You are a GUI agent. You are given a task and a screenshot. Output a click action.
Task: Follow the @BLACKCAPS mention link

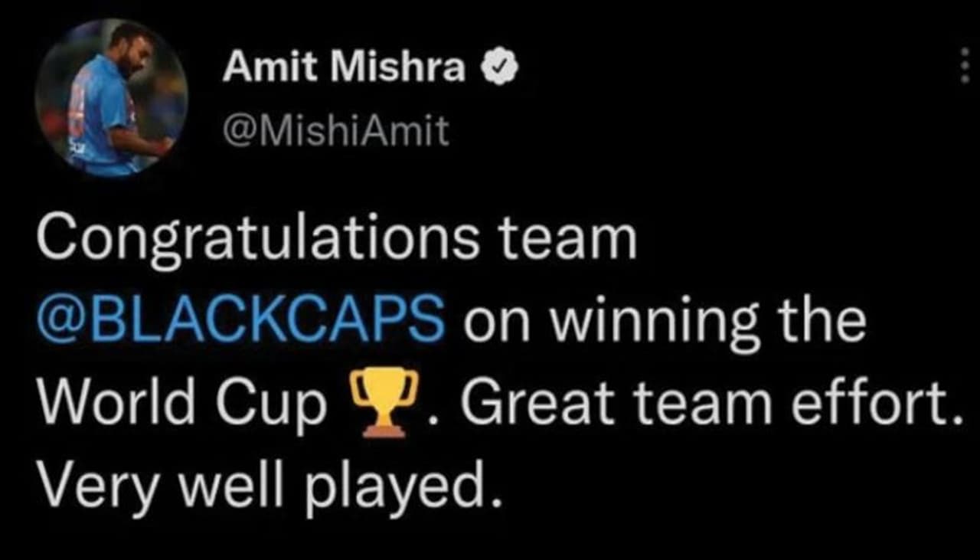[240, 322]
